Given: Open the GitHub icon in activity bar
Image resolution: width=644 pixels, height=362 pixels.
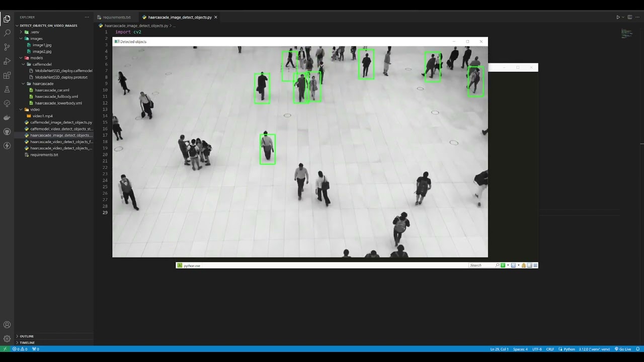Looking at the screenshot, I should tap(7, 132).
